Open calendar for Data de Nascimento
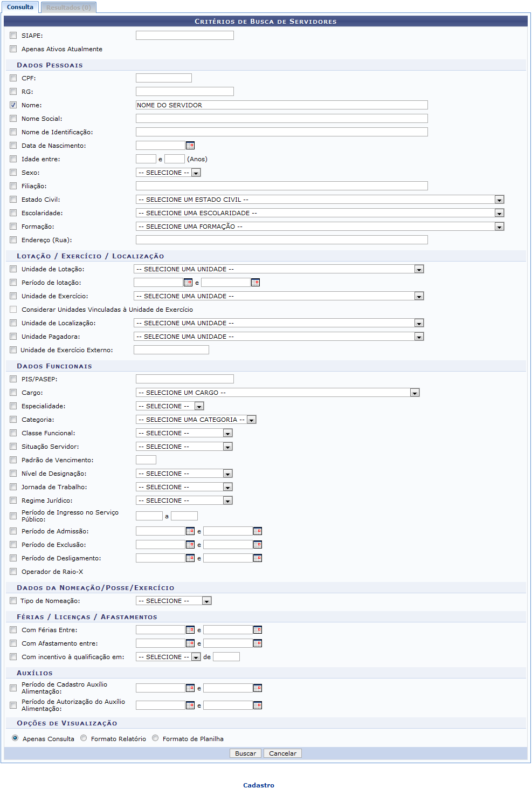Viewport: 532px width, 795px height. pos(190,146)
